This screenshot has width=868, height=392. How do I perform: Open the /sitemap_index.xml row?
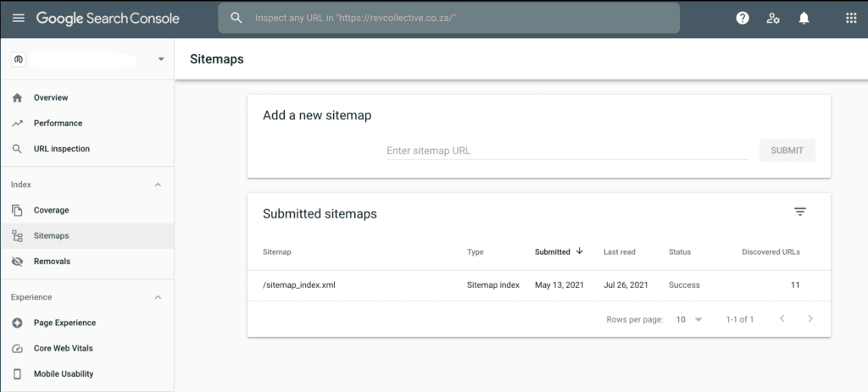pos(538,285)
